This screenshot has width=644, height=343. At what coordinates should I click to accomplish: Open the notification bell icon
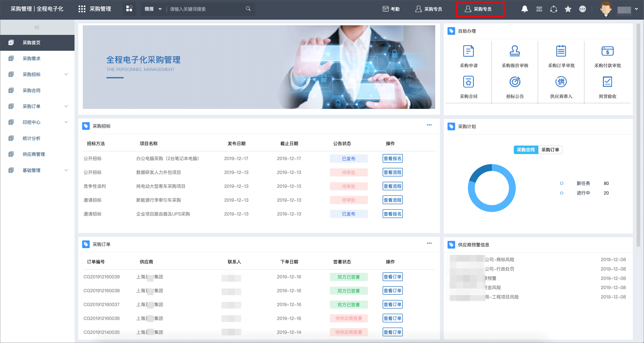525,9
